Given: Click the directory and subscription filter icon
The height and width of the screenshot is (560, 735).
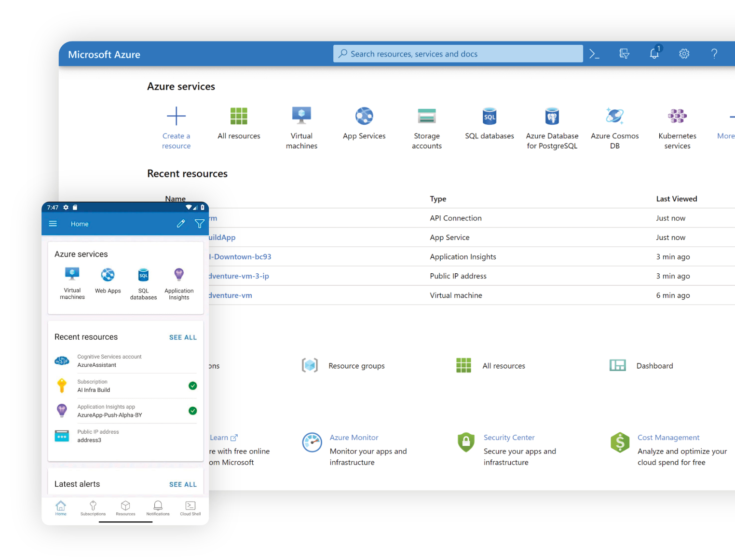Looking at the screenshot, I should pyautogui.click(x=624, y=54).
